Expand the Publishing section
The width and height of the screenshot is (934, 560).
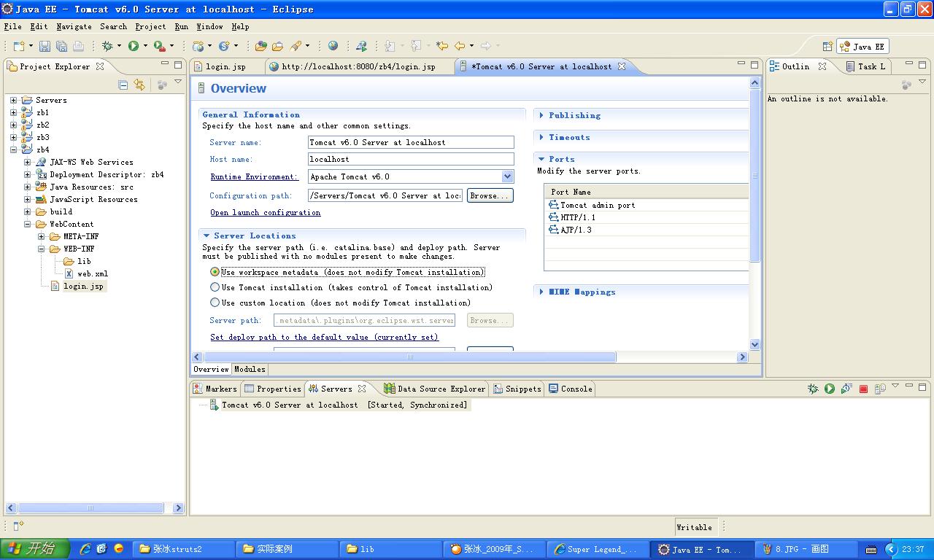[574, 115]
